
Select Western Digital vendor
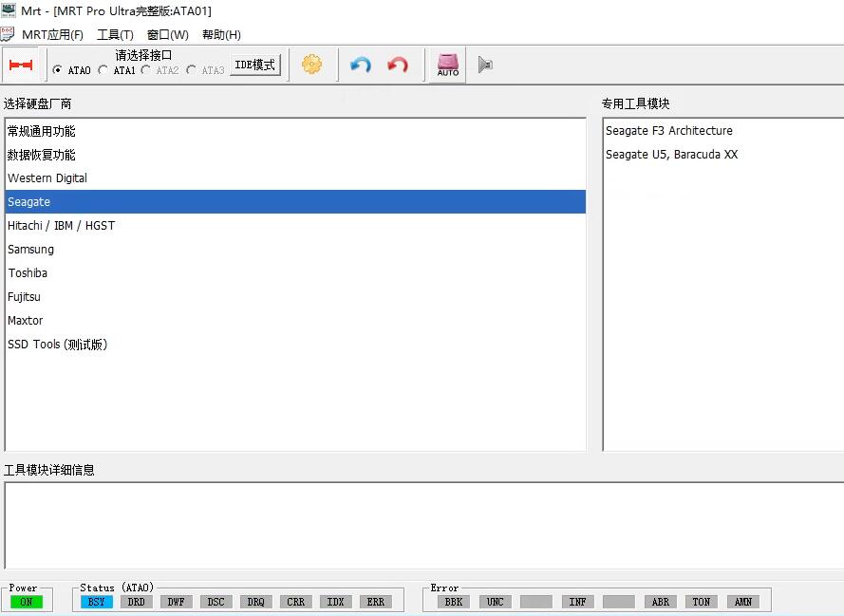(295, 178)
